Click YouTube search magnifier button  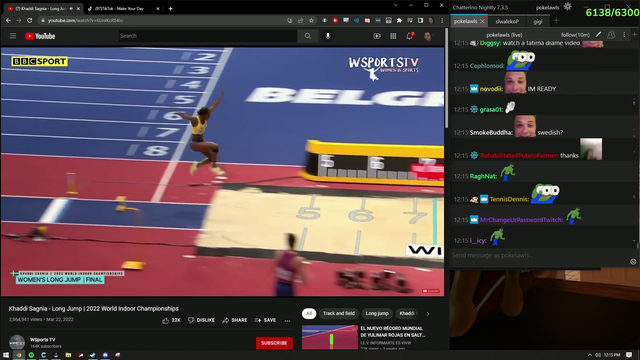click(x=307, y=36)
